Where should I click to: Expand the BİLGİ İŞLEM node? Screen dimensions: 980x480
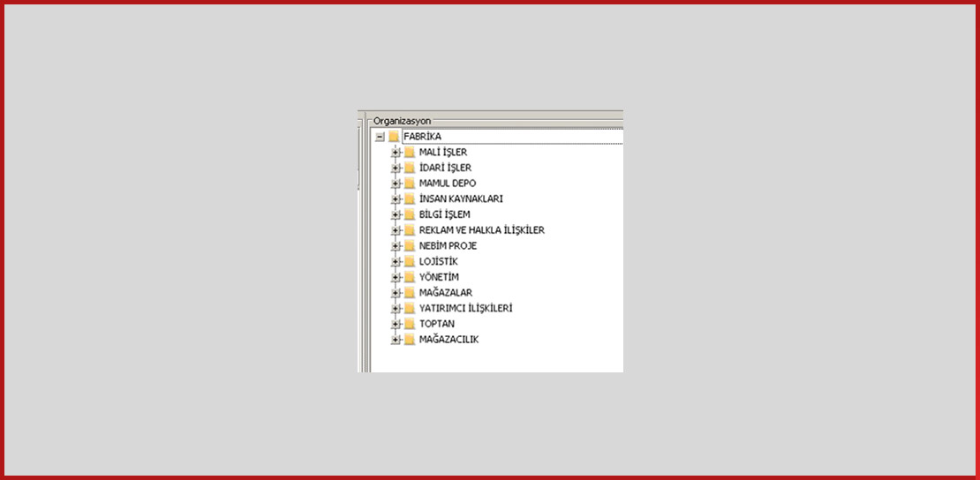coord(395,214)
